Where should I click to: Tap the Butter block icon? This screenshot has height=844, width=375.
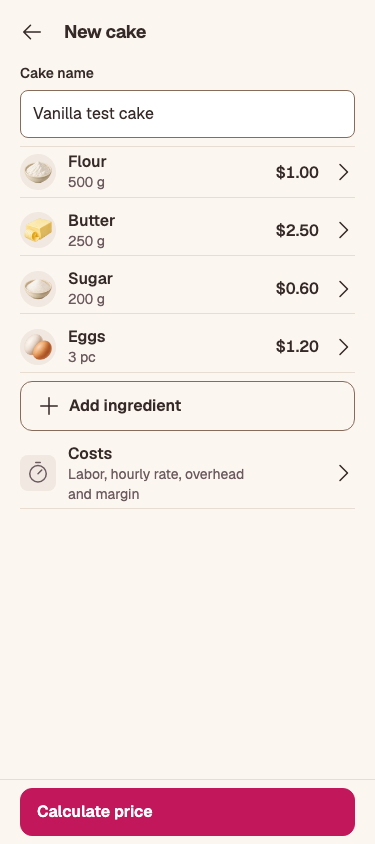pos(38,230)
